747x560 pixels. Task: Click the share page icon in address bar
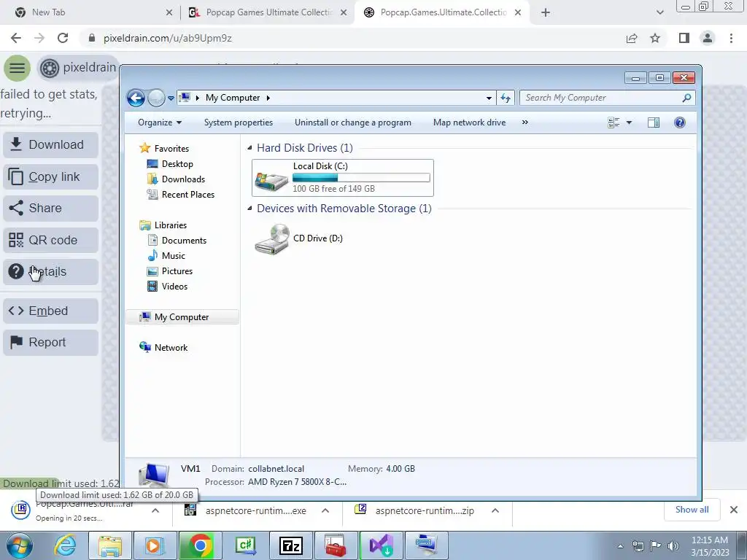tap(632, 38)
